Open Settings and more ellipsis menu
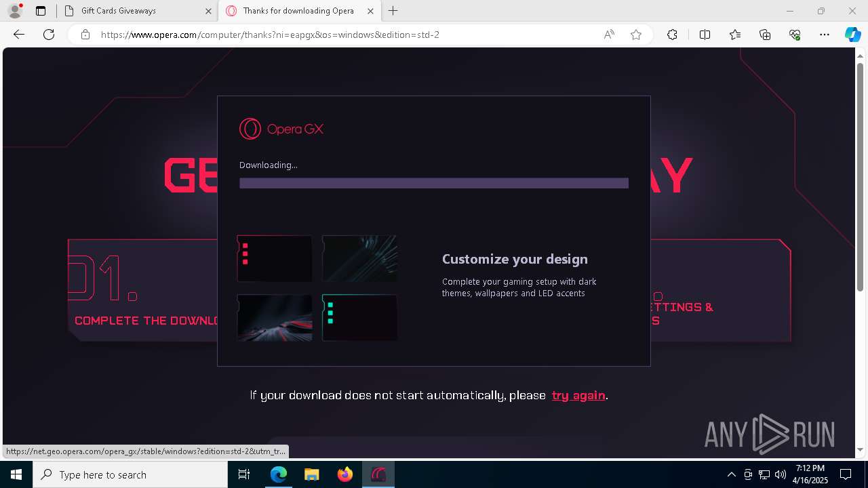 (825, 35)
